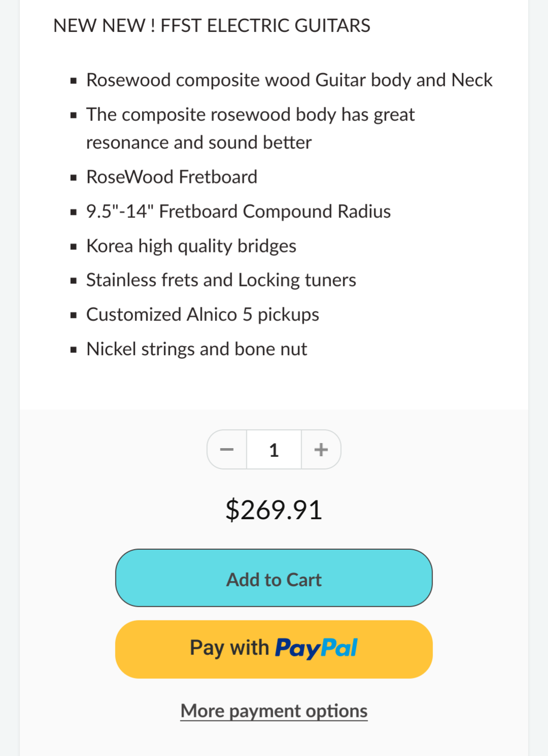The width and height of the screenshot is (548, 756).
Task: Increase quantity with the plus button
Action: click(321, 450)
